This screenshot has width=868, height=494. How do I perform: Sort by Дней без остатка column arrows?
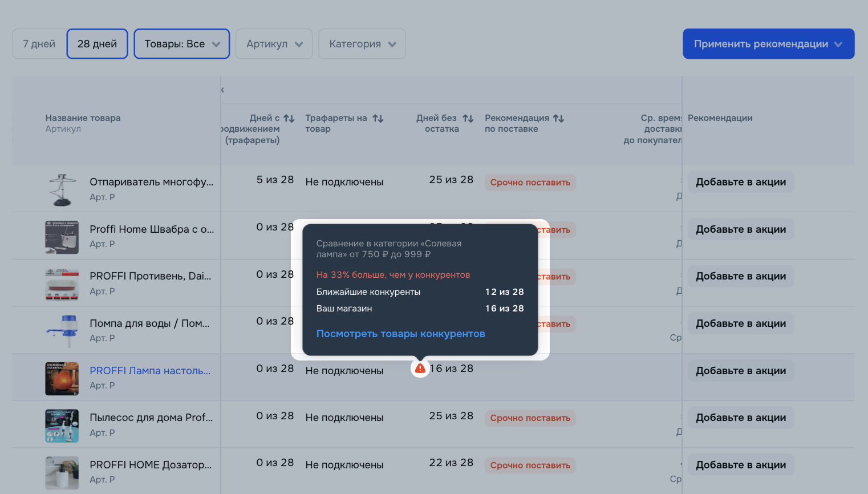click(468, 119)
